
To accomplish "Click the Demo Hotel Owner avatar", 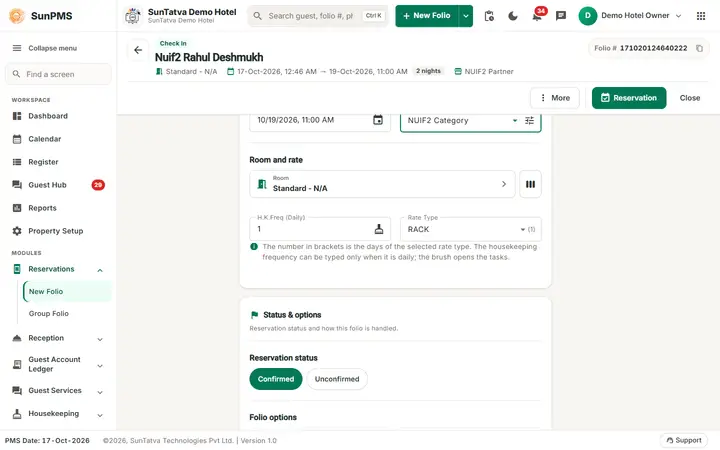I will pyautogui.click(x=587, y=16).
